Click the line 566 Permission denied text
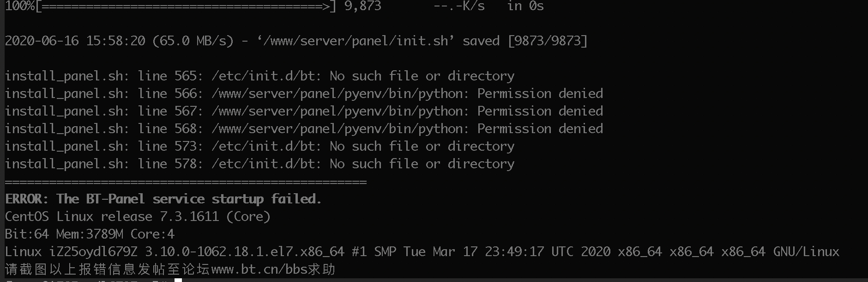This screenshot has height=282, width=868. (x=540, y=93)
